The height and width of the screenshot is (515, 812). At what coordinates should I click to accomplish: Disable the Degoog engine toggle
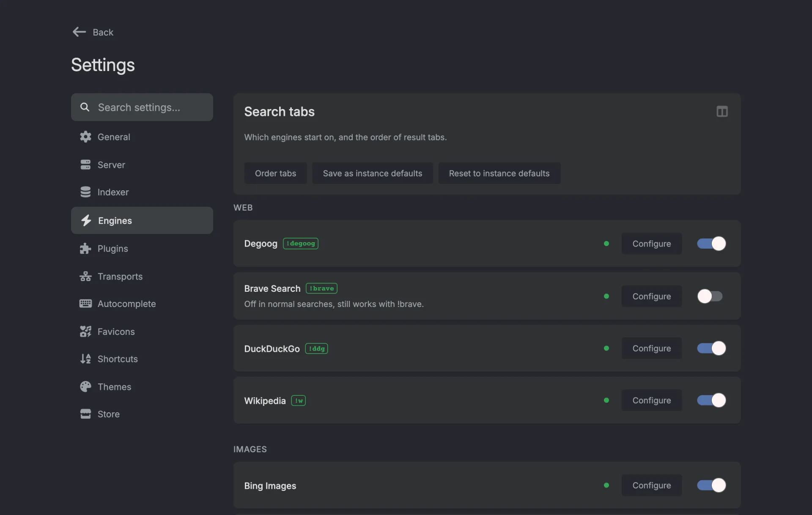tap(711, 244)
